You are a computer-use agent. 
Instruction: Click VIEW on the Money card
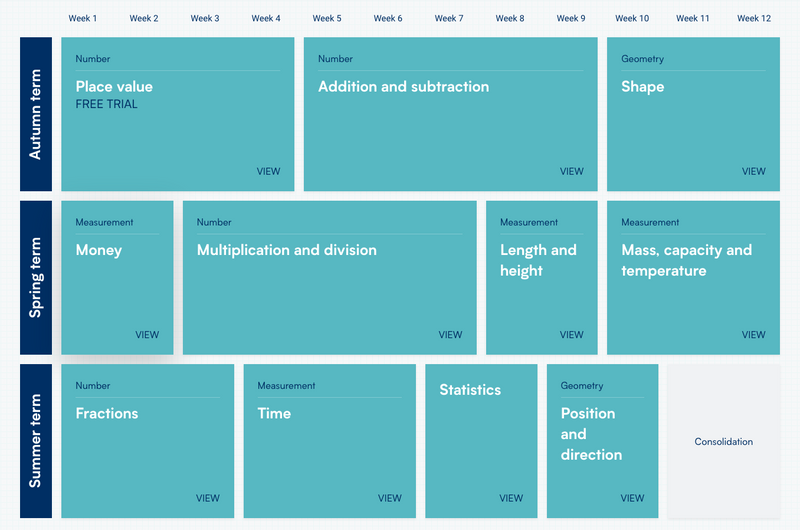(147, 335)
